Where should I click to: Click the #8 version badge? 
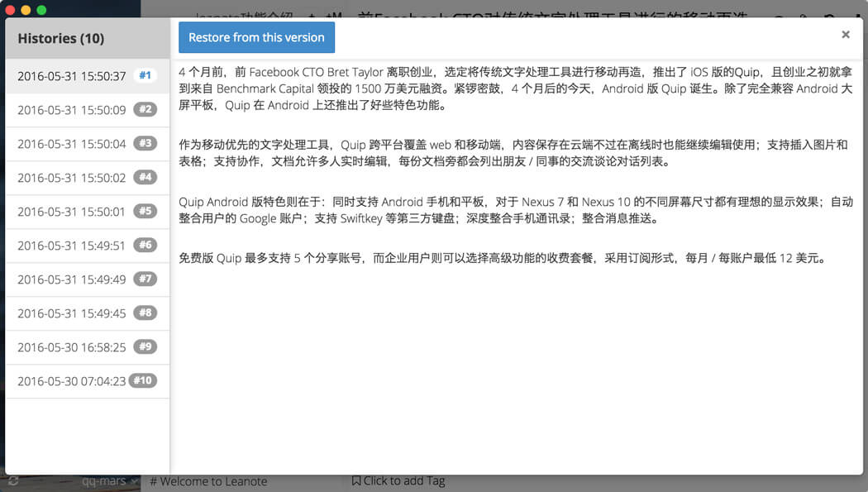click(x=145, y=313)
